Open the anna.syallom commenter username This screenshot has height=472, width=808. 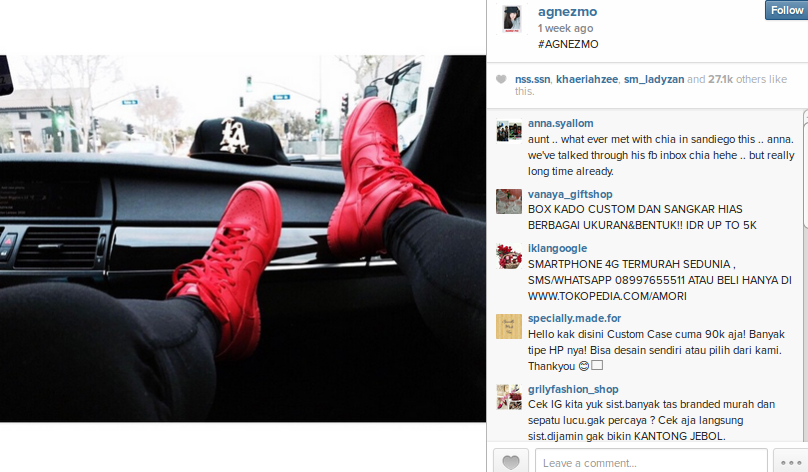click(561, 123)
